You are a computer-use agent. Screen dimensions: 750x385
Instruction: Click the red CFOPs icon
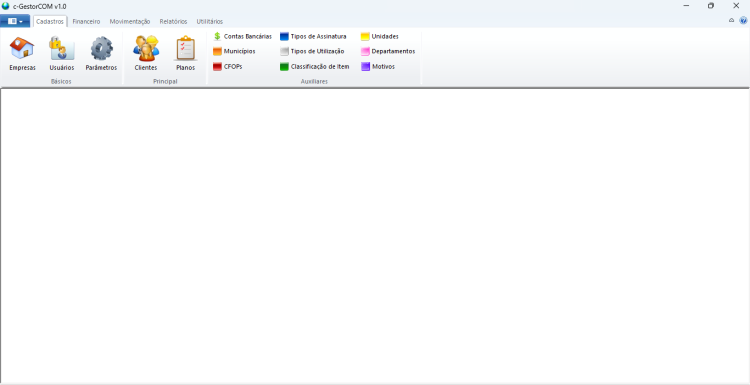(217, 67)
